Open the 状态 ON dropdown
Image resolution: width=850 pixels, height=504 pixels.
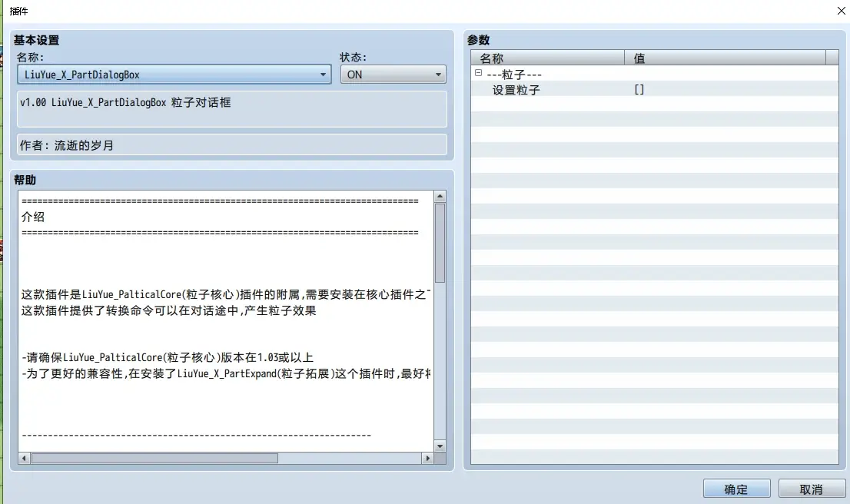pos(393,75)
